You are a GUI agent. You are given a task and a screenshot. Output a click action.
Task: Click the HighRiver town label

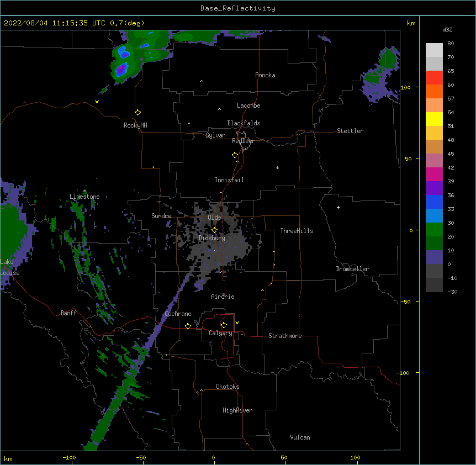[x=237, y=410]
